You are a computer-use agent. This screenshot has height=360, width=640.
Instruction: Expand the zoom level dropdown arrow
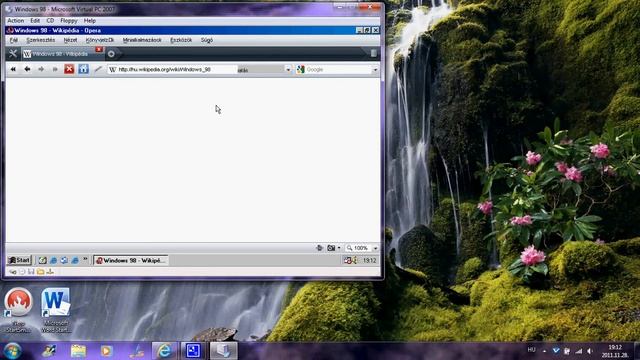click(x=375, y=248)
